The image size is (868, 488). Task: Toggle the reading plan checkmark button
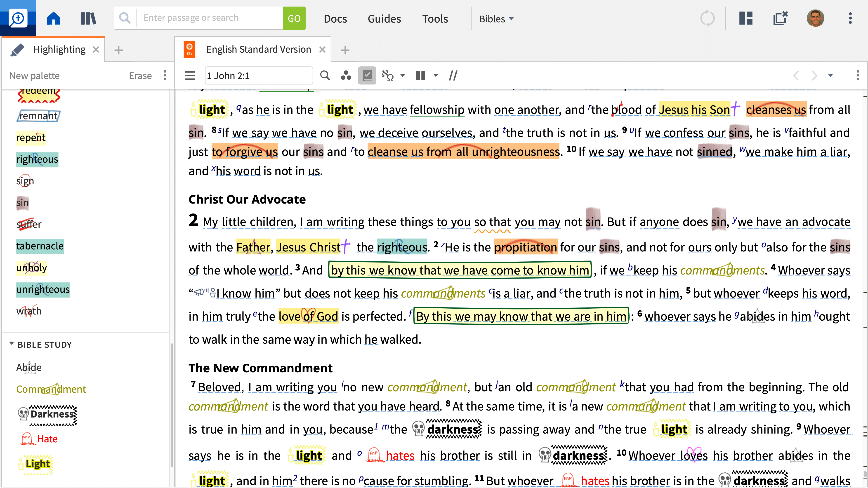coord(367,75)
